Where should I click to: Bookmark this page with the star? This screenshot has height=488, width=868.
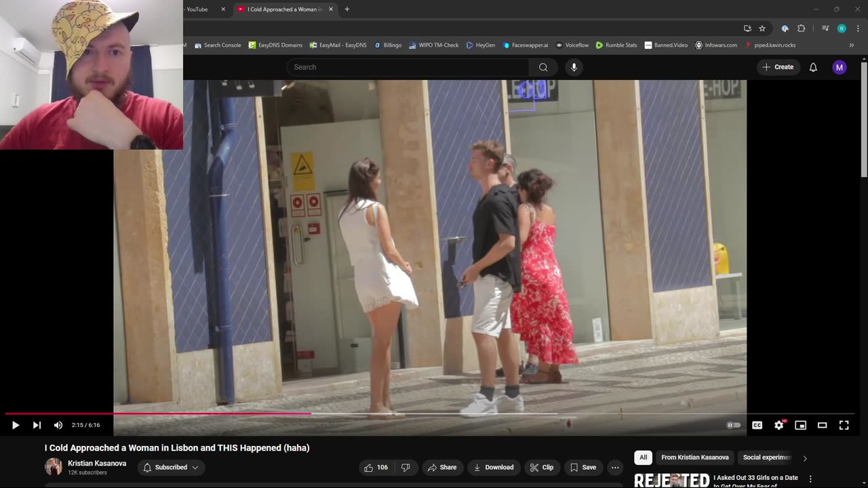(762, 28)
